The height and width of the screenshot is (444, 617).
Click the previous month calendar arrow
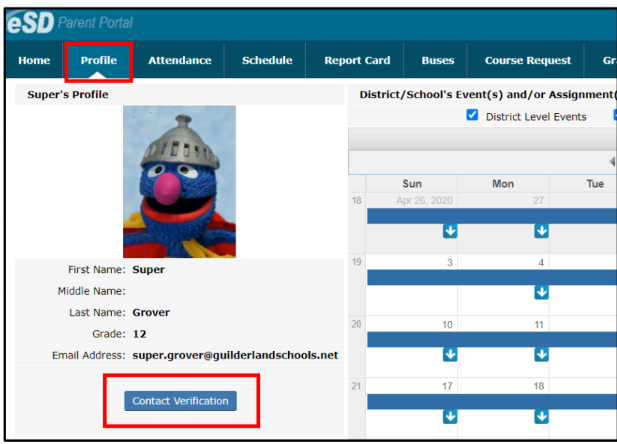(x=612, y=161)
